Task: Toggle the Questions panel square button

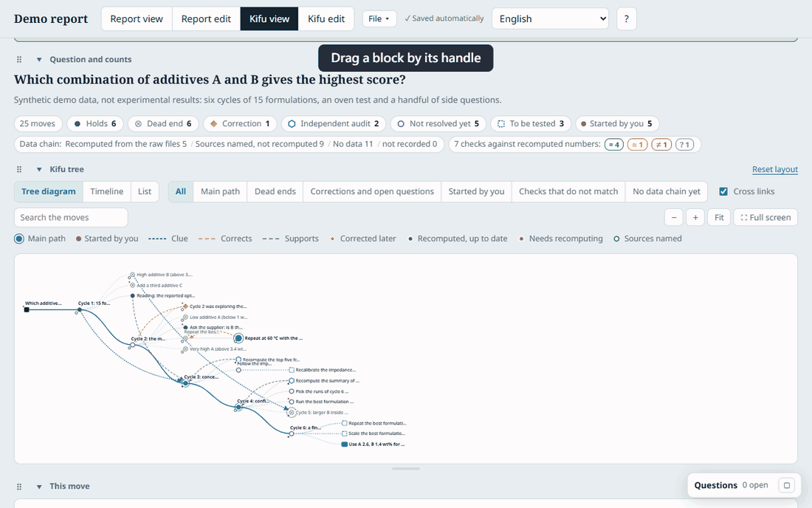Action: (787, 485)
